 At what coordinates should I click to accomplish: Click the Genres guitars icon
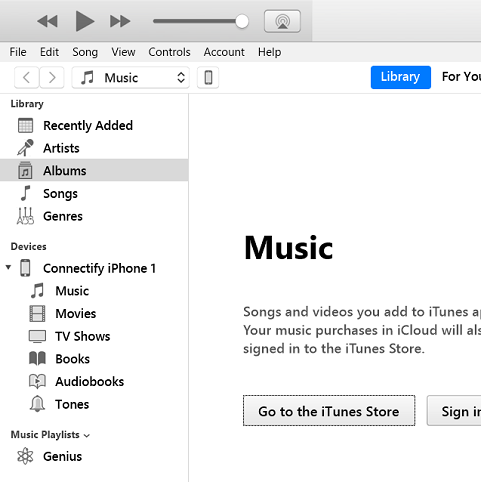tap(25, 216)
